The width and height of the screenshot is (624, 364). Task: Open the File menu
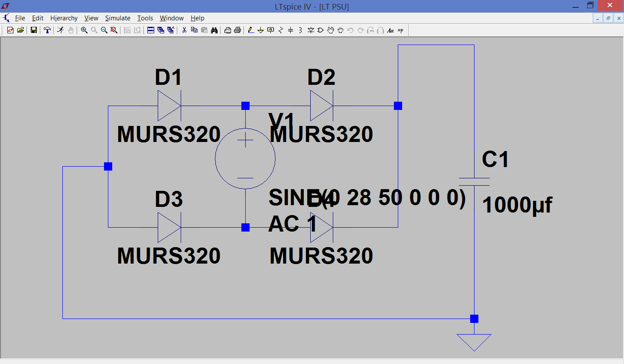click(20, 18)
